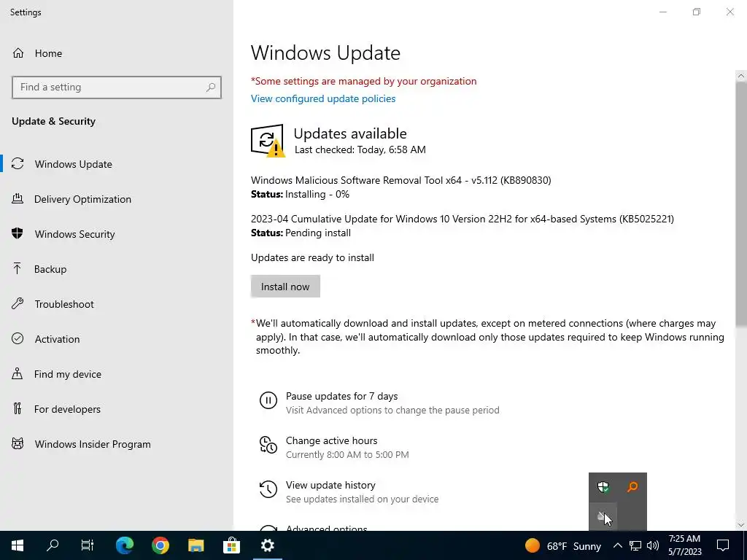Click the Delivery Optimization sidebar icon
The image size is (747, 560).
click(18, 198)
